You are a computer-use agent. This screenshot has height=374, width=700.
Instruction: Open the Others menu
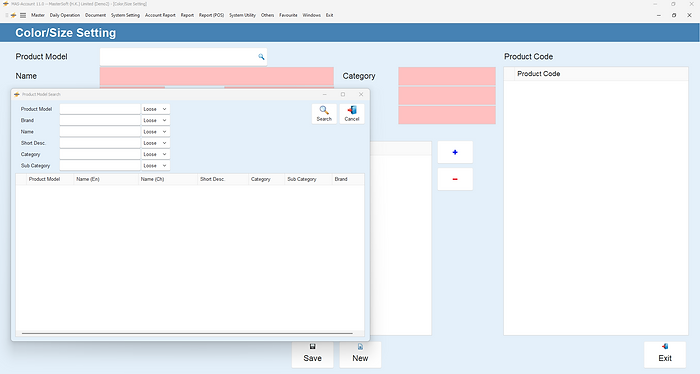[267, 15]
